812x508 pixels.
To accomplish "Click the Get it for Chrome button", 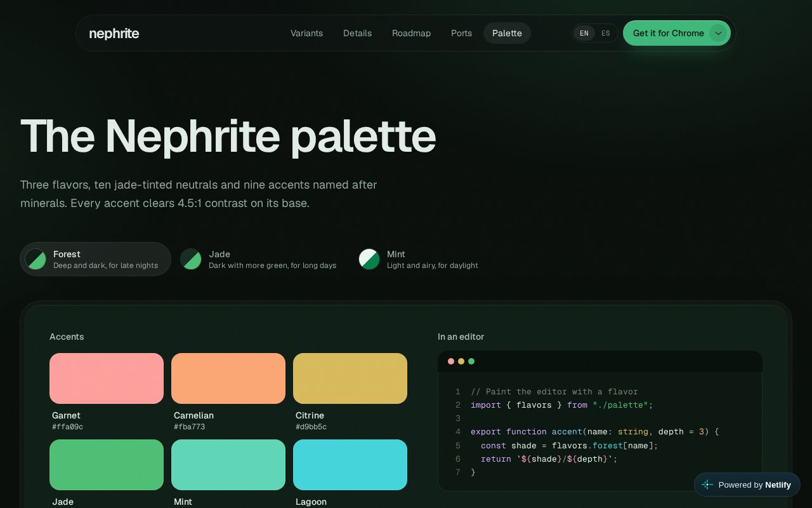I will click(669, 33).
